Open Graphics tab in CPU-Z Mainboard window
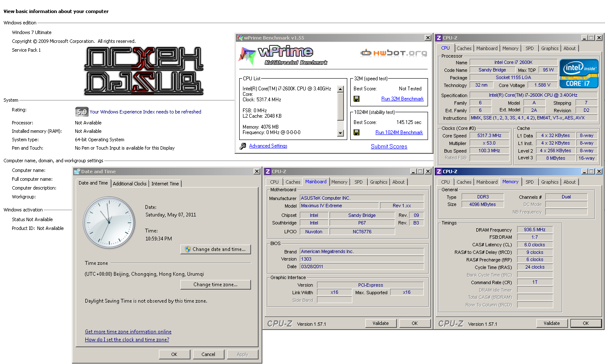The height and width of the screenshot is (364, 605). coord(379,182)
